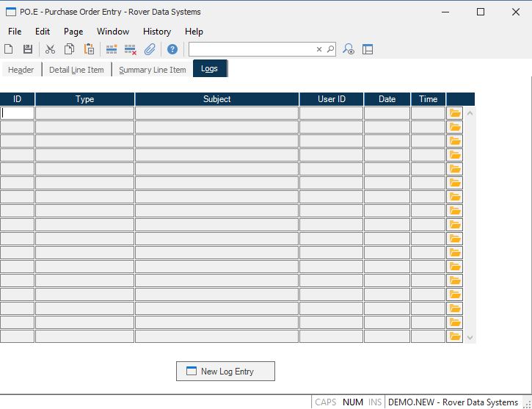Click the Paste clipboard icon
This screenshot has height=409, width=532.
tap(89, 49)
